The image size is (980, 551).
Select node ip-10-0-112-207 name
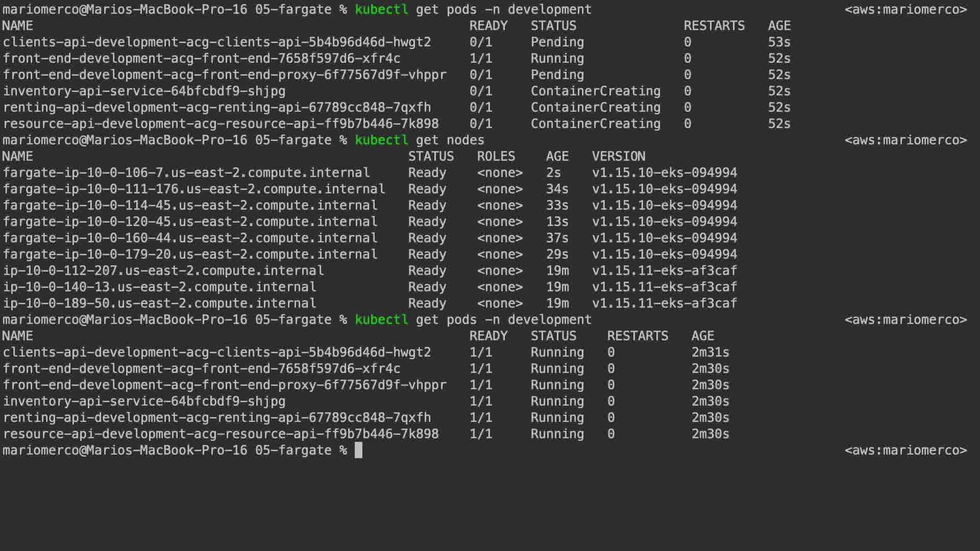[163, 270]
